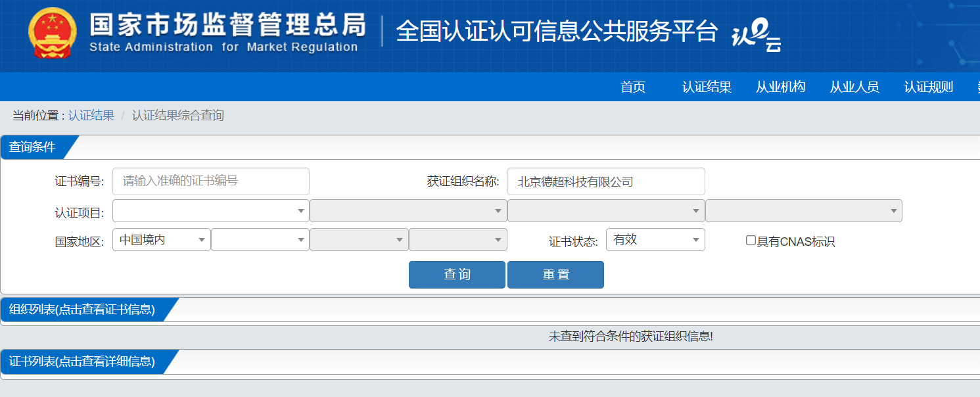The image size is (980, 397).
Task: Open the third 认证项目 dropdown
Action: (606, 211)
